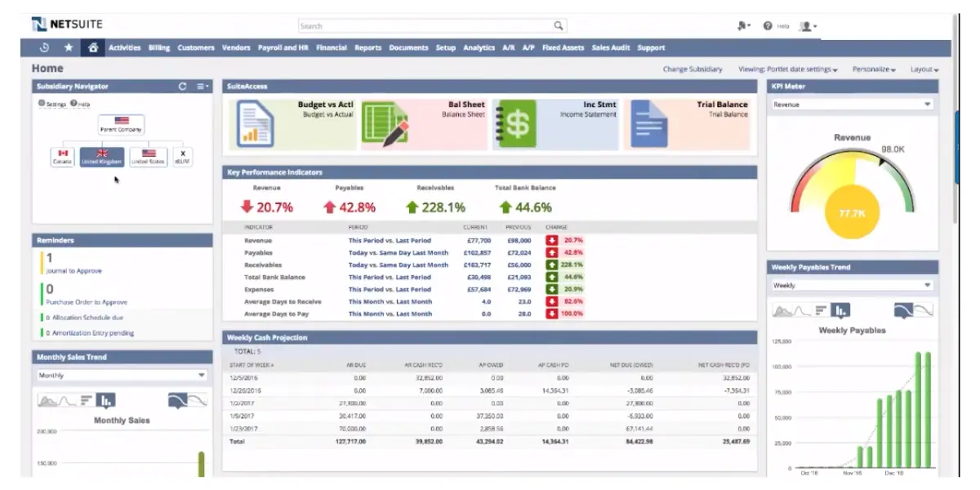Click in the global Search field

[425, 26]
